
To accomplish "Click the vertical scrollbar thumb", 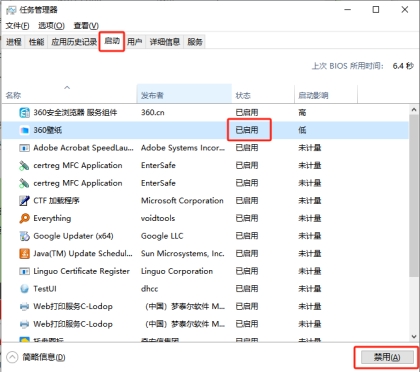I will [x=414, y=195].
